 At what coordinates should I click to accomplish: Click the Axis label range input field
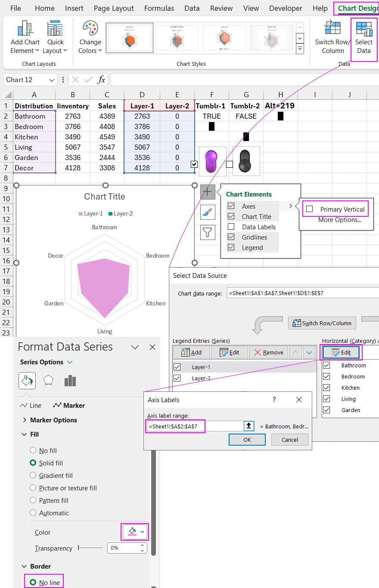click(x=175, y=426)
